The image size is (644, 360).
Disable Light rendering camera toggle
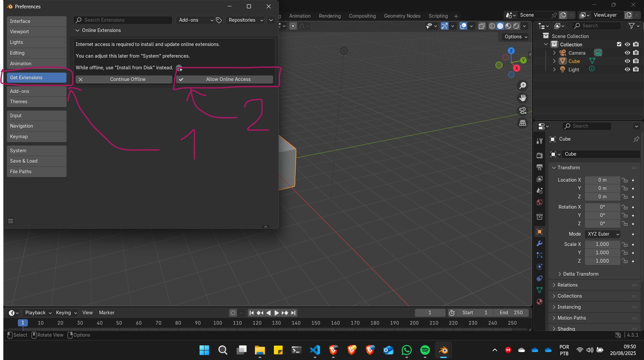636,69
